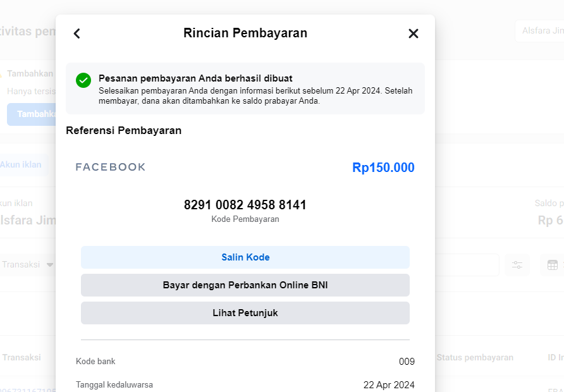
Task: Close the Rincian Pembayaran dialog
Action: 414,34
